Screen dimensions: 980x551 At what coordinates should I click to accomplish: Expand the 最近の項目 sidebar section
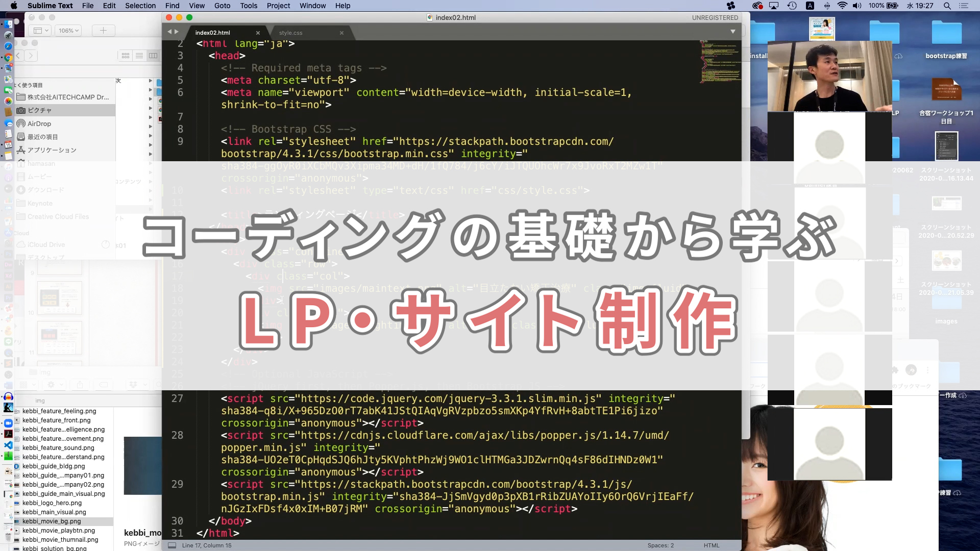(151, 137)
